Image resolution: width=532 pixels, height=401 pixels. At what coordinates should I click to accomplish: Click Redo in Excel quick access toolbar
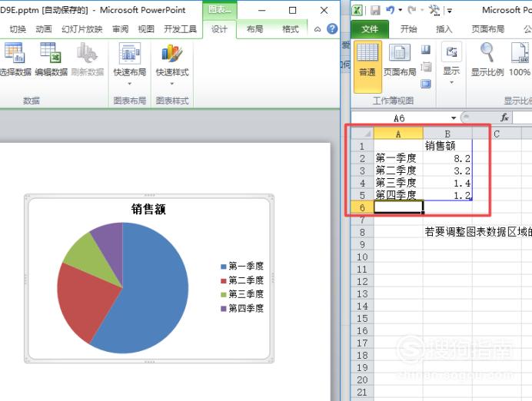click(x=411, y=10)
